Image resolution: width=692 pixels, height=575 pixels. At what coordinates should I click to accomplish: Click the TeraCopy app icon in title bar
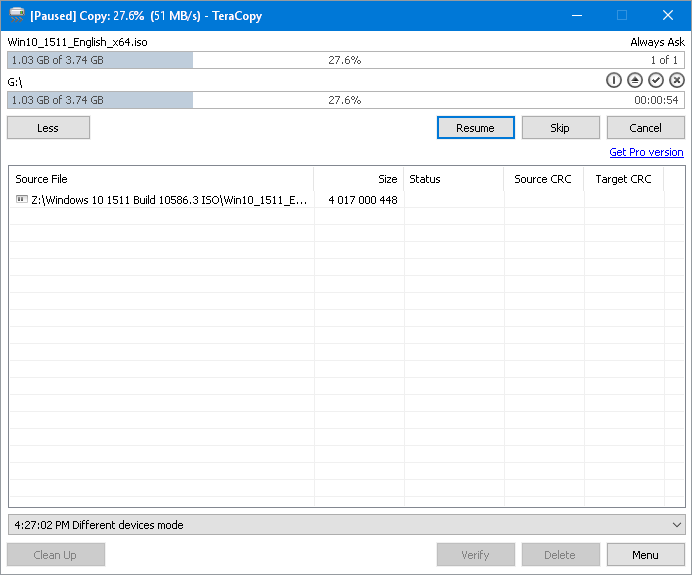click(x=17, y=15)
